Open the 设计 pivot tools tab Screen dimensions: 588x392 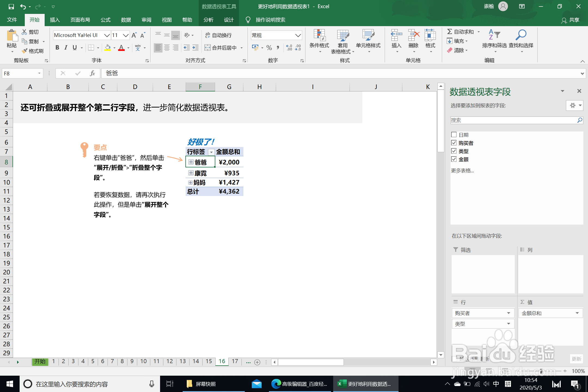point(229,20)
